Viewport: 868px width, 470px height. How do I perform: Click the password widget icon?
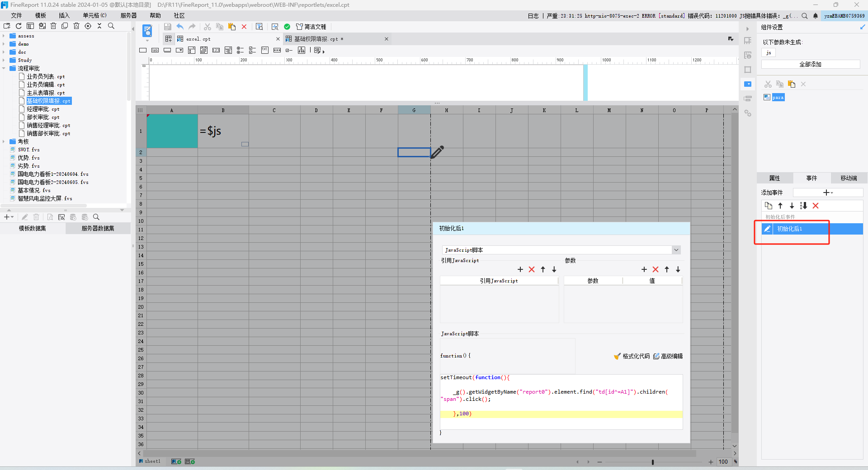(x=277, y=50)
